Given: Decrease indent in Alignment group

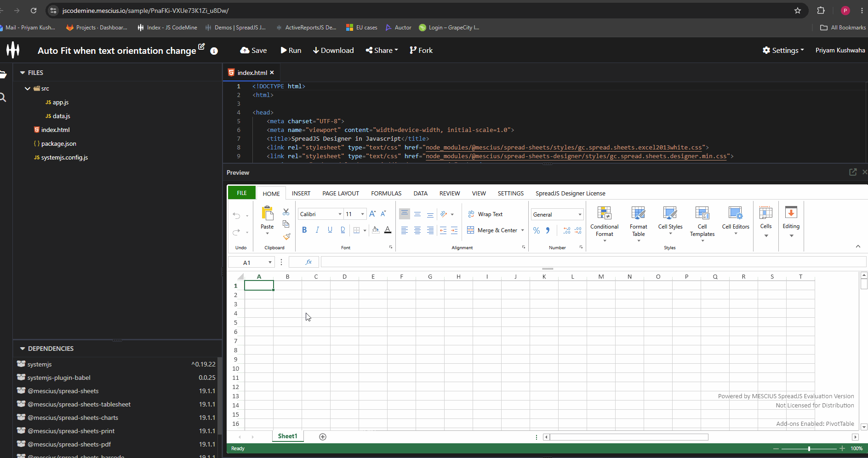Looking at the screenshot, I should 443,230.
